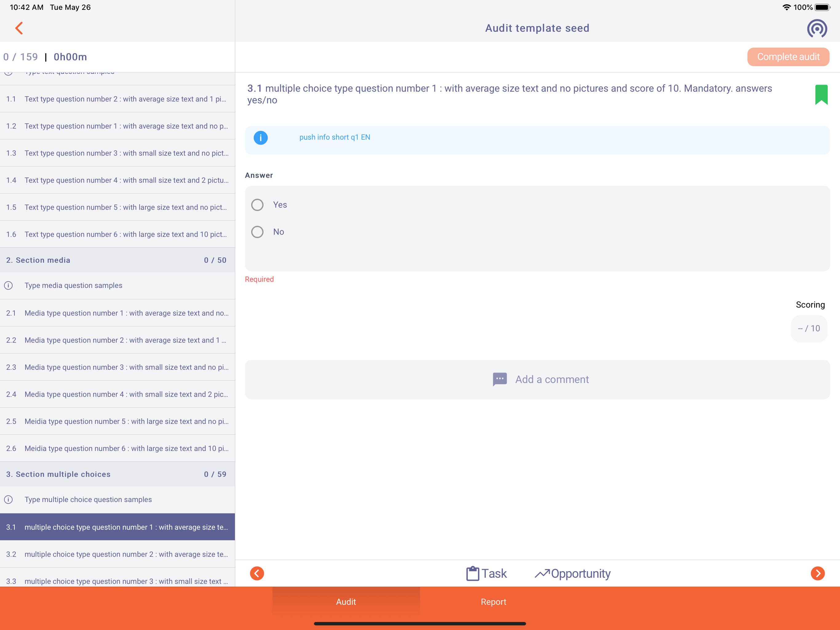Tap the red Required label
Viewport: 840px width, 630px height.
(x=260, y=279)
